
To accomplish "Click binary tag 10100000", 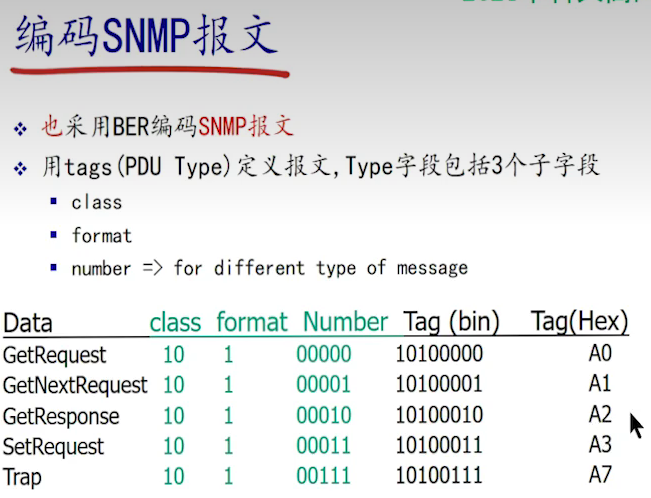I will [439, 354].
